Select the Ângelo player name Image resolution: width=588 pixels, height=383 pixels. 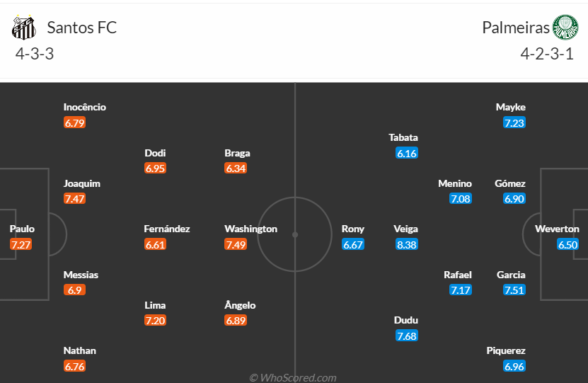(240, 305)
